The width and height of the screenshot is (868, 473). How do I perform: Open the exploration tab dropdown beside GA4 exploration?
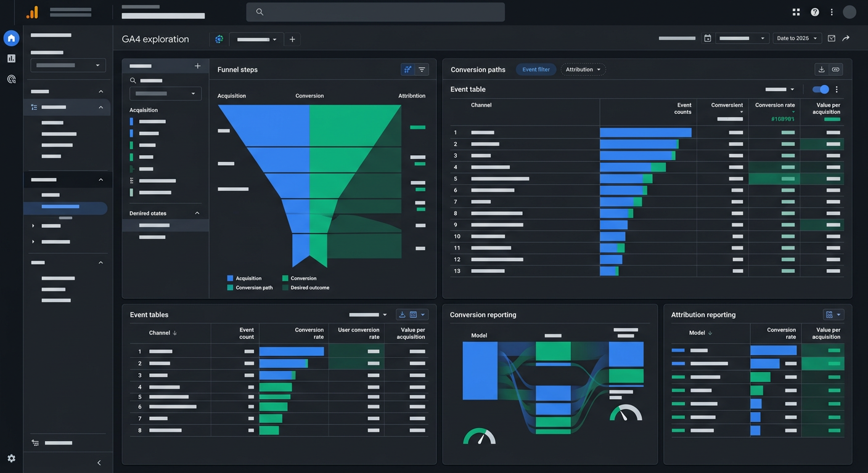256,39
